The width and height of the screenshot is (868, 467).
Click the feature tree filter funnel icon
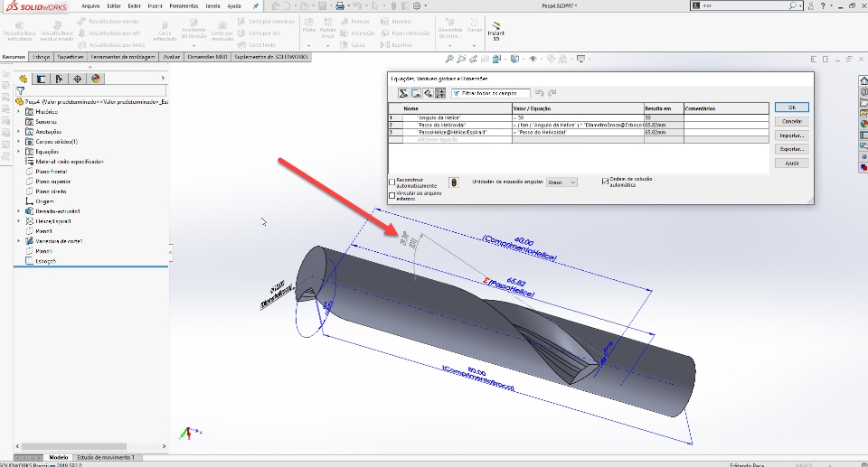coord(21,90)
